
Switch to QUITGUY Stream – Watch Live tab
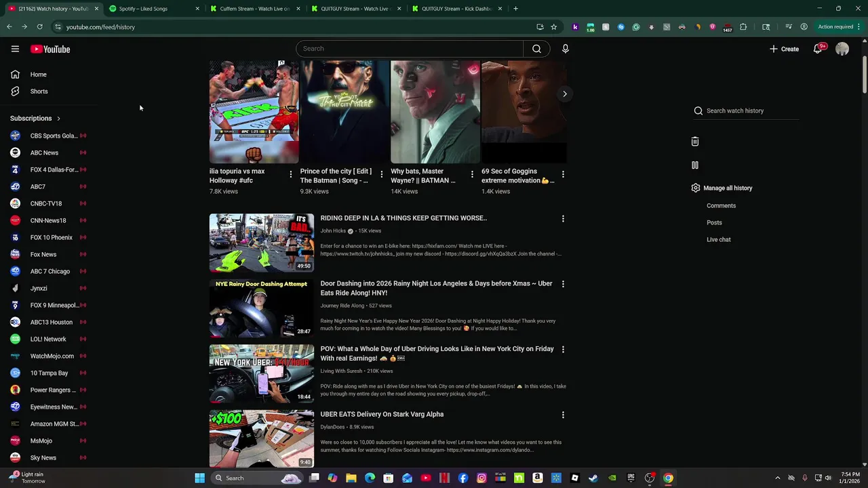[x=357, y=9]
